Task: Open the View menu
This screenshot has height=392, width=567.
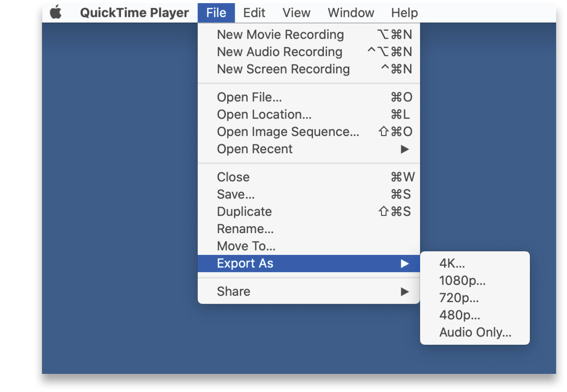Action: [296, 13]
